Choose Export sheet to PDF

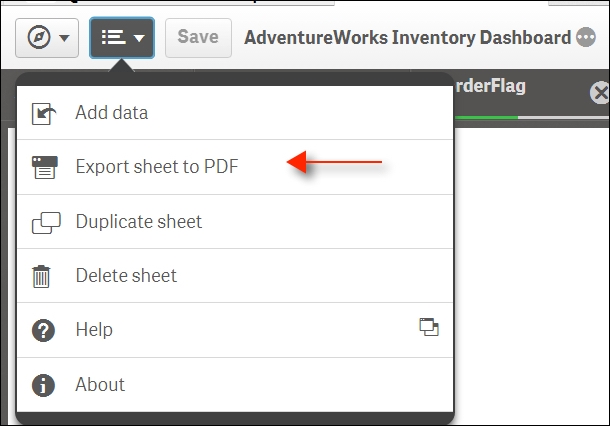point(235,167)
